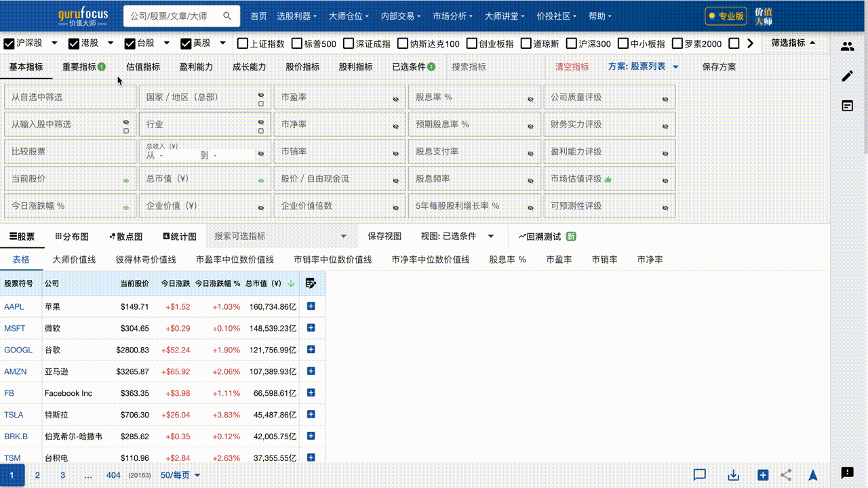
Task: Expand the 沪深股 dropdown arrow
Action: coord(54,43)
